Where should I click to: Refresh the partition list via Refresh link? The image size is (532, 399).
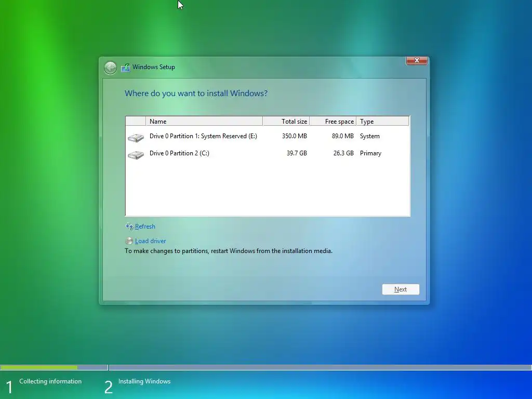(145, 227)
